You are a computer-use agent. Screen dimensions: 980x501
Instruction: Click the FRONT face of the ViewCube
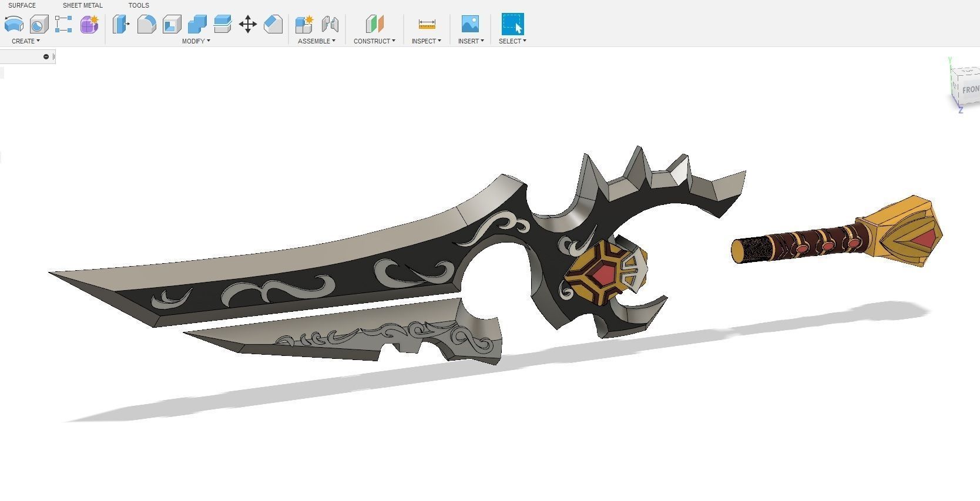pyautogui.click(x=970, y=89)
